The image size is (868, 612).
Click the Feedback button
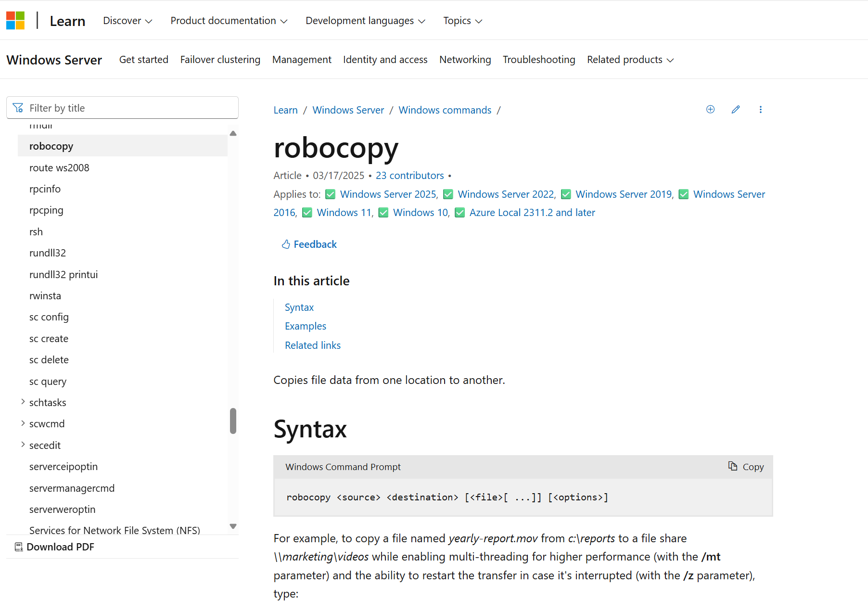coord(309,244)
